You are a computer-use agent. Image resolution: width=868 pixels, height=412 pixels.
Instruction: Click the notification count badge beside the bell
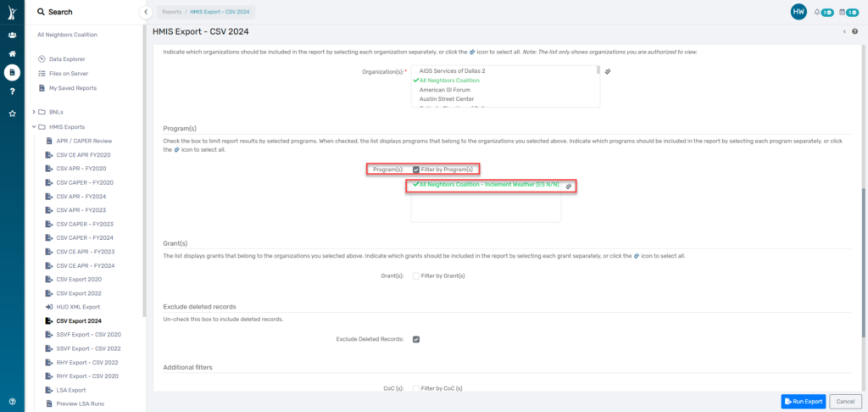[827, 12]
